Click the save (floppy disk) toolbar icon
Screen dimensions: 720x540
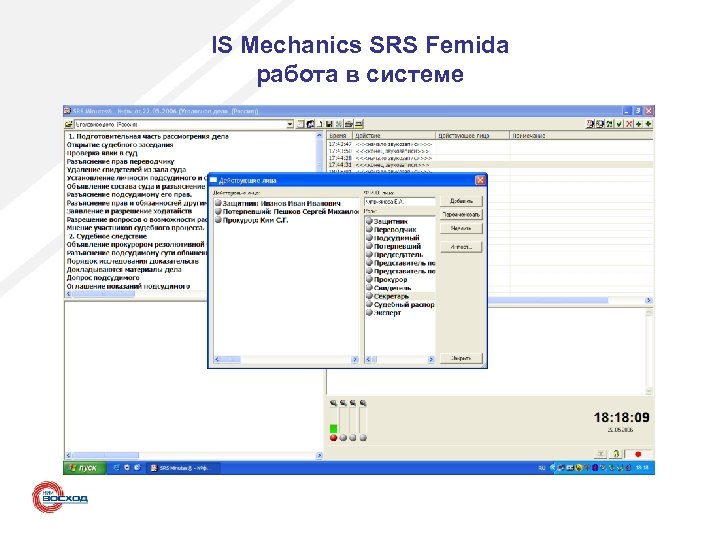329,124
